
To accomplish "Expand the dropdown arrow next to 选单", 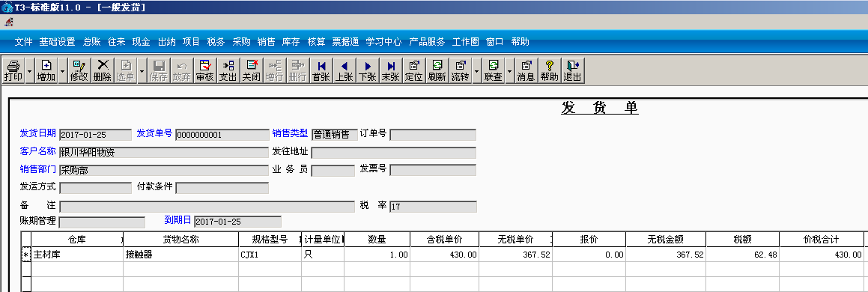I will (x=142, y=71).
